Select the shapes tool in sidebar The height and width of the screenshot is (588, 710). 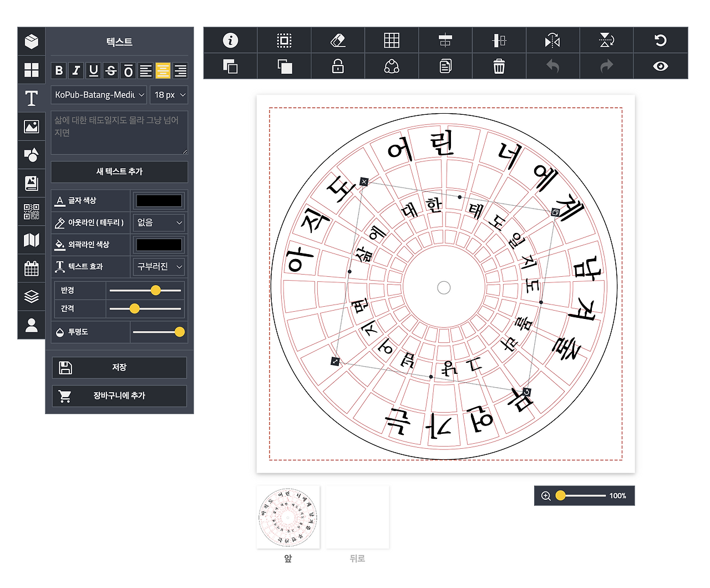click(32, 155)
